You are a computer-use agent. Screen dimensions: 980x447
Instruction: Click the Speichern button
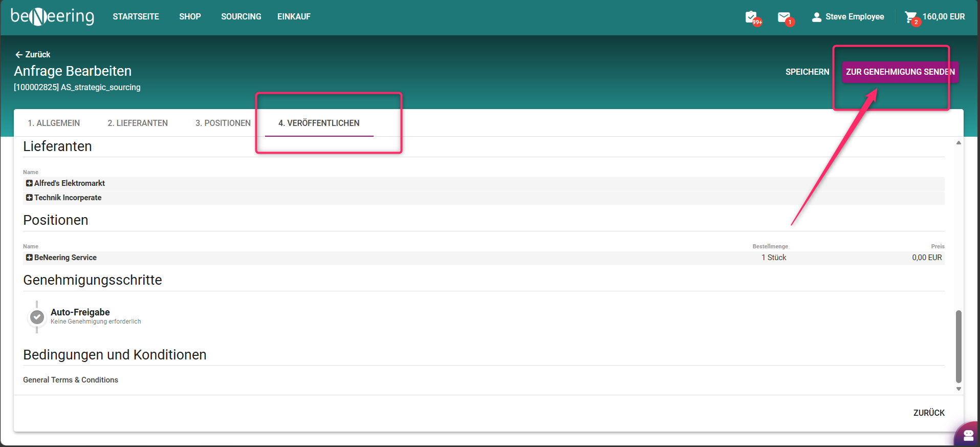tap(807, 72)
